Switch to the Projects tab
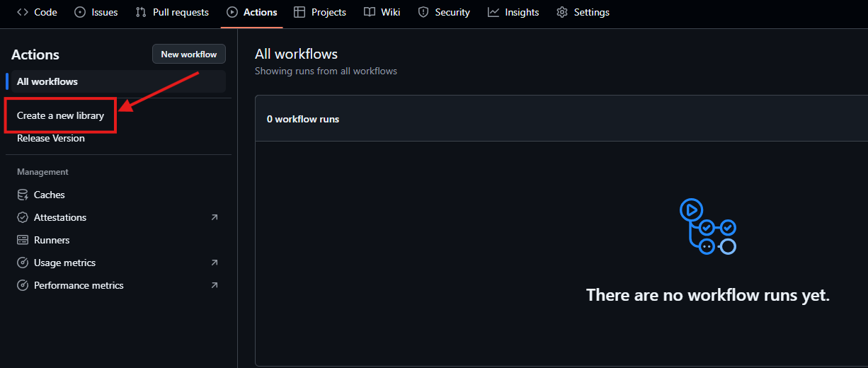 pyautogui.click(x=320, y=12)
